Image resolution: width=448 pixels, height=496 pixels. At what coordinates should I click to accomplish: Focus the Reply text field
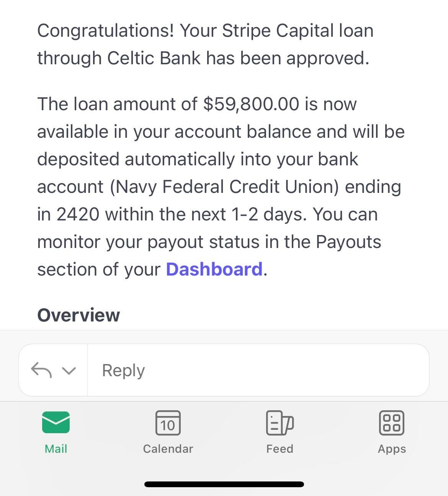click(257, 370)
